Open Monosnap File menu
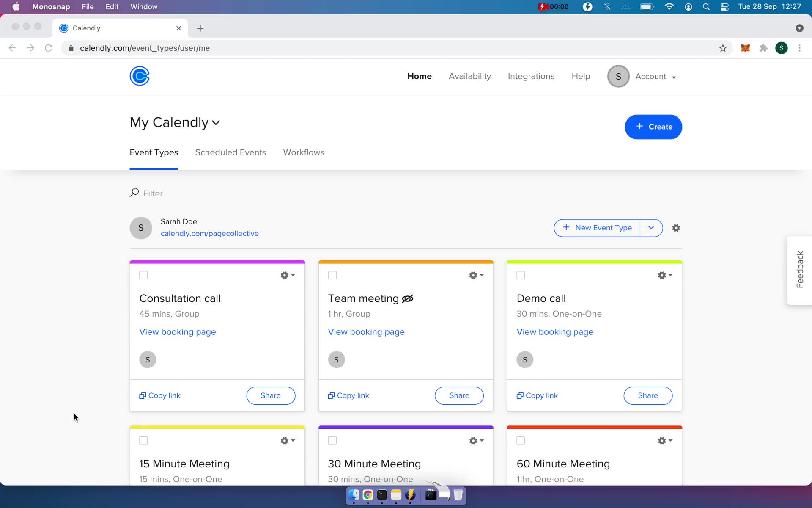 pyautogui.click(x=88, y=7)
